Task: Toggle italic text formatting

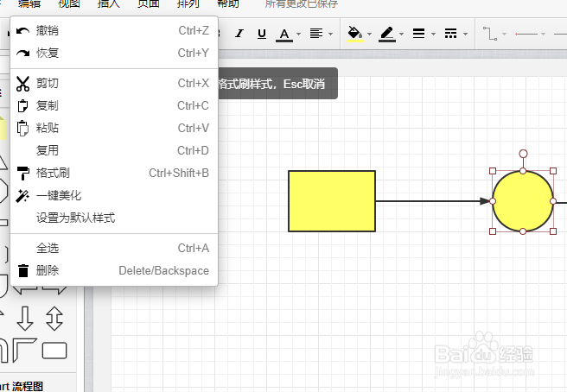Action: pyautogui.click(x=239, y=34)
